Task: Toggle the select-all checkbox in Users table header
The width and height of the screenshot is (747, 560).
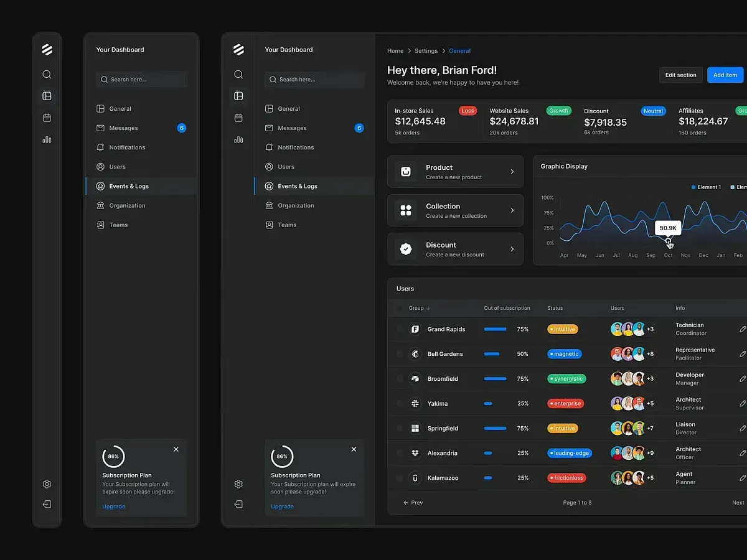Action: (x=400, y=308)
